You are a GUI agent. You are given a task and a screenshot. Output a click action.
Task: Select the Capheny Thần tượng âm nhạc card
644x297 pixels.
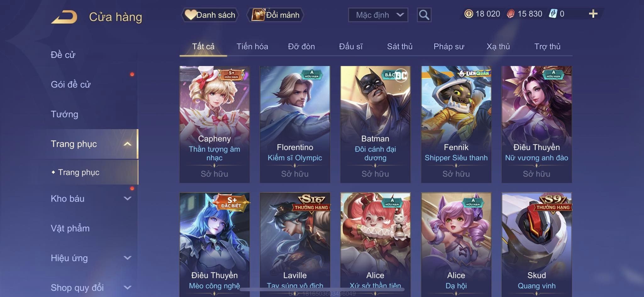(x=214, y=124)
